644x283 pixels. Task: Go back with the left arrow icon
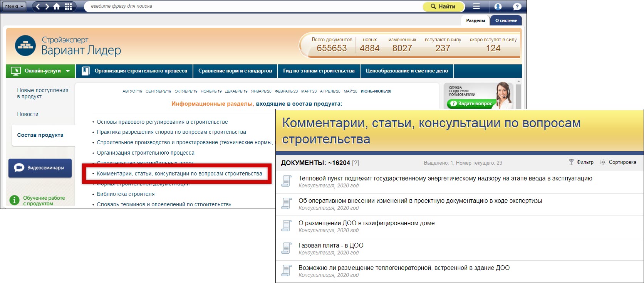[38, 7]
